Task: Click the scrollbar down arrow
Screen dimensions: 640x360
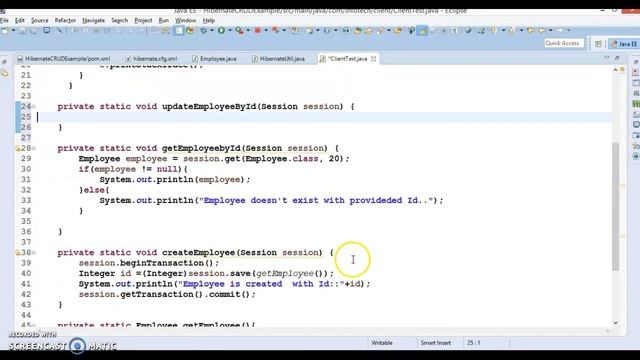Action: [616, 323]
